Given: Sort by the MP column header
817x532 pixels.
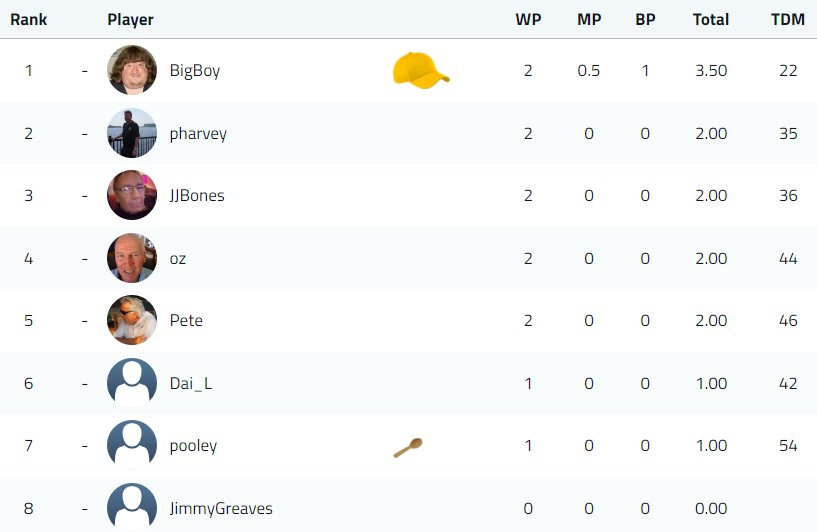Looking at the screenshot, I should [x=589, y=20].
